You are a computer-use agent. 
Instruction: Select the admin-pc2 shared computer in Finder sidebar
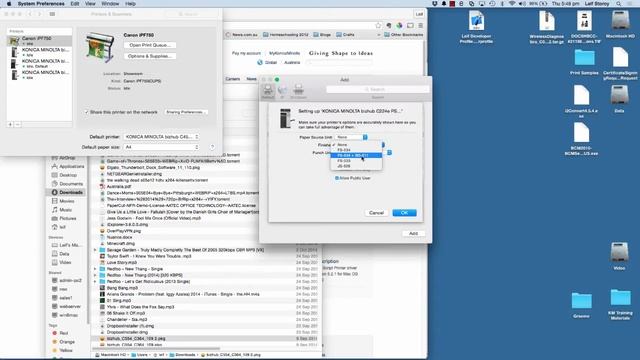tap(67, 281)
